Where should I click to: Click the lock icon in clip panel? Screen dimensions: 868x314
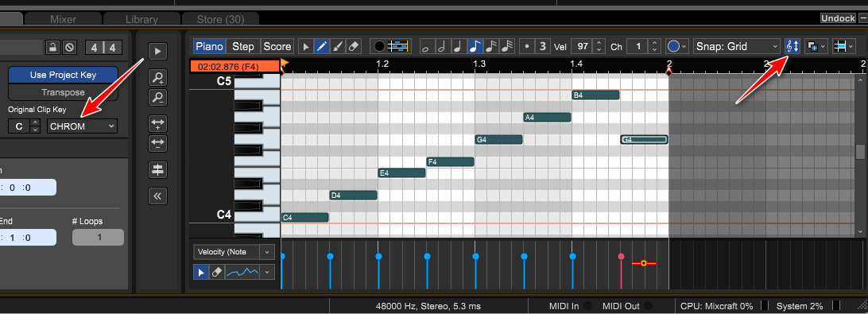point(52,47)
